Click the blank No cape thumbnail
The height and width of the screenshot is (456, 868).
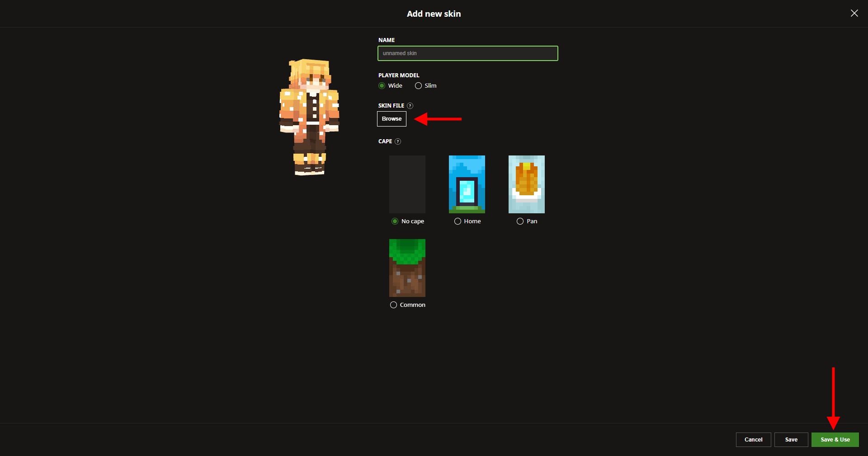407,184
